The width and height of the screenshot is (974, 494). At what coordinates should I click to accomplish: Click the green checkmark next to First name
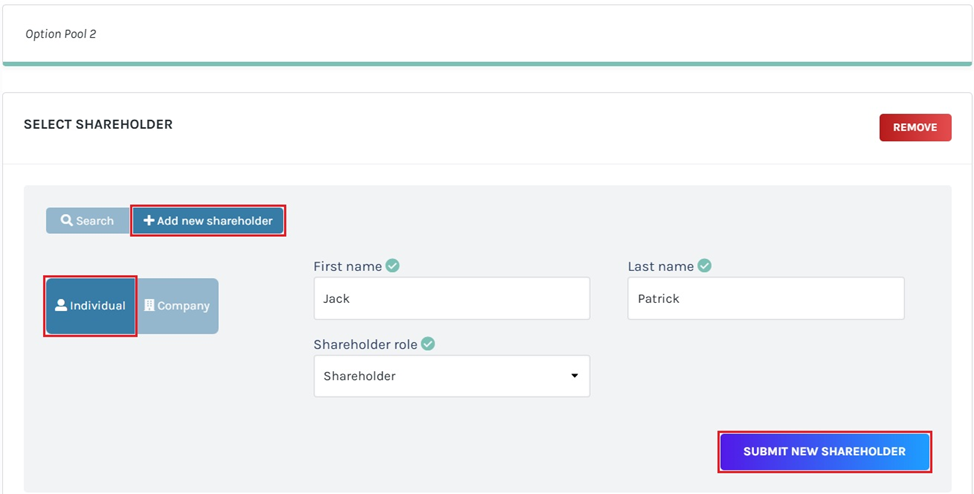pyautogui.click(x=393, y=266)
